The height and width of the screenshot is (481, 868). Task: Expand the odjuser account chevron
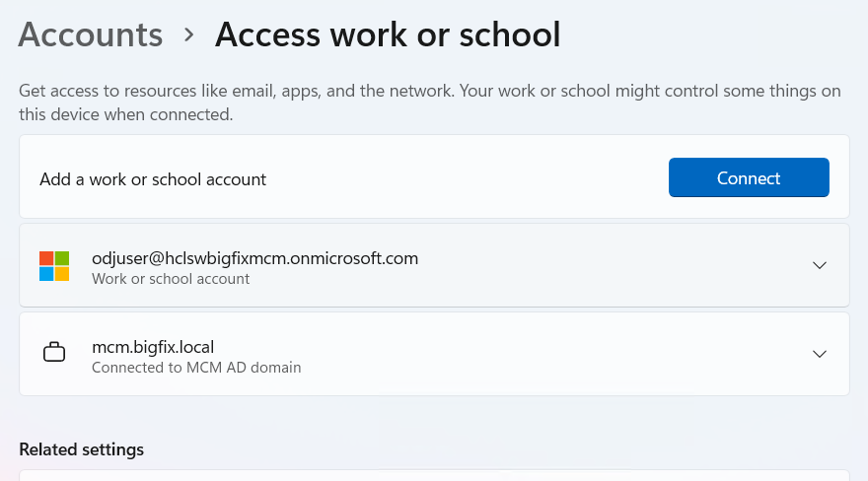pos(819,265)
